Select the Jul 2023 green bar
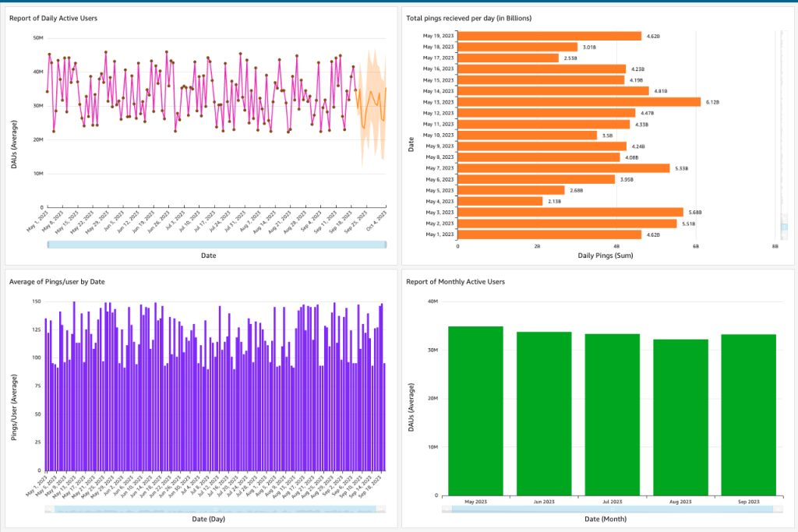The width and height of the screenshot is (798, 532). 613,414
